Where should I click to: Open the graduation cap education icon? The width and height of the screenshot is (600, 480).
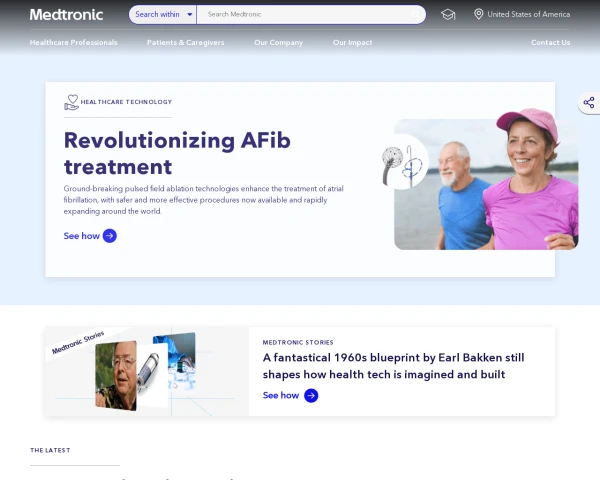tap(448, 15)
